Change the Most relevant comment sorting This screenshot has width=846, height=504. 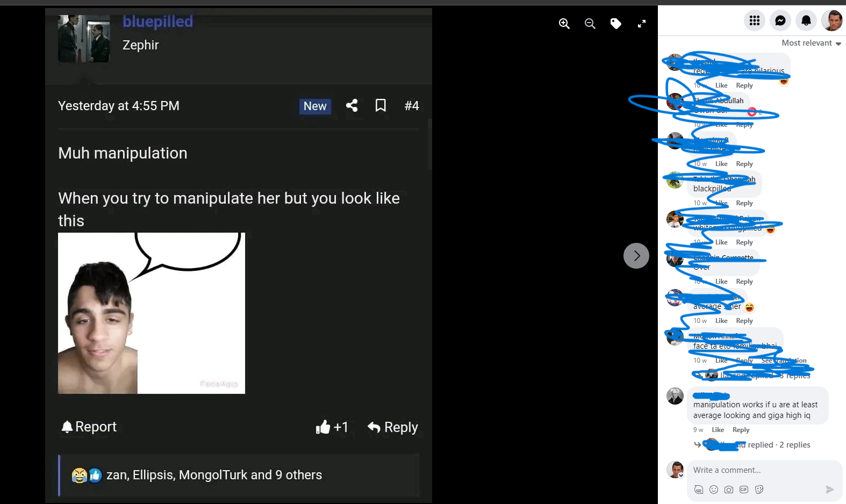[811, 43]
